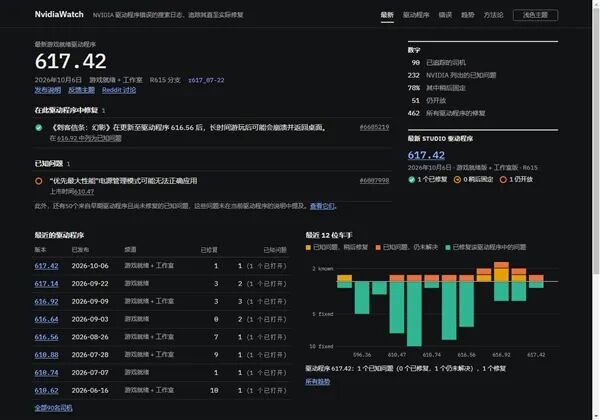Image resolution: width=600 pixels, height=420 pixels.
Task: Click the green bar above the 616.56 chart label
Action: tap(466, 304)
